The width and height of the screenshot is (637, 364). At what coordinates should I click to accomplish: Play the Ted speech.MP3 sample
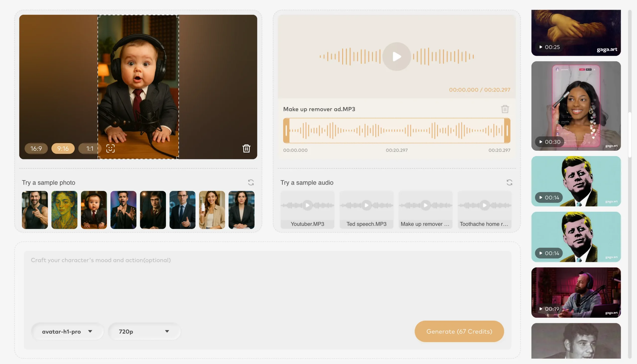coord(366,205)
